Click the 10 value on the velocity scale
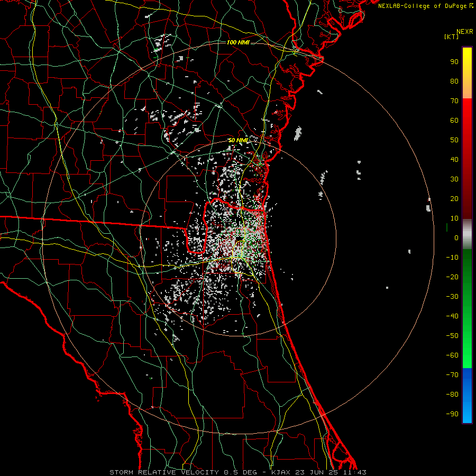476x476 pixels. 454,218
